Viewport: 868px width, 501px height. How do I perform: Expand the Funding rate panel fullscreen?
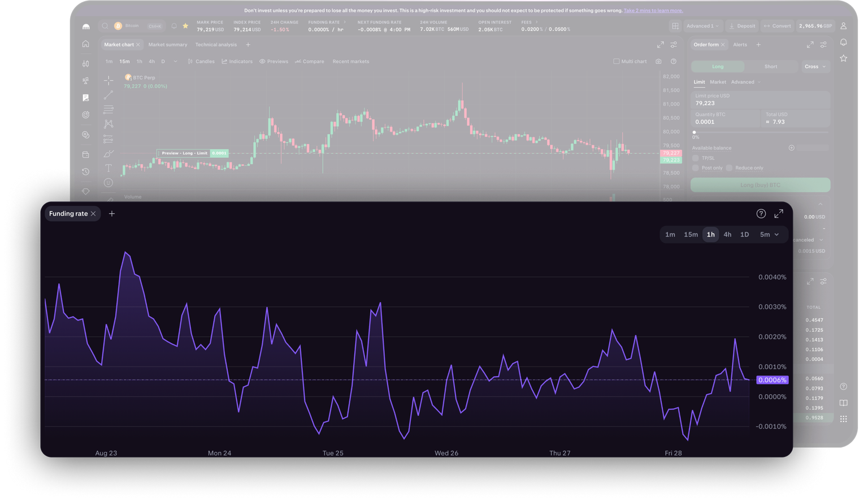[x=779, y=213]
